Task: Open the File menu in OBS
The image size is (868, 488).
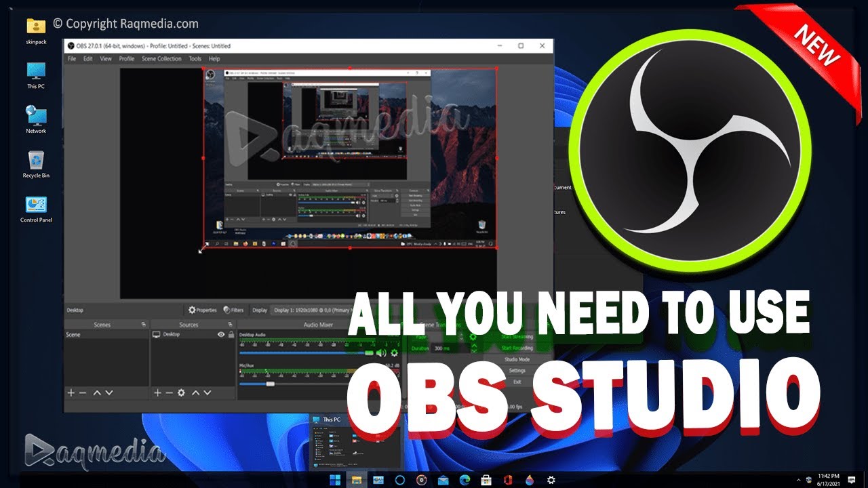Action: point(71,59)
